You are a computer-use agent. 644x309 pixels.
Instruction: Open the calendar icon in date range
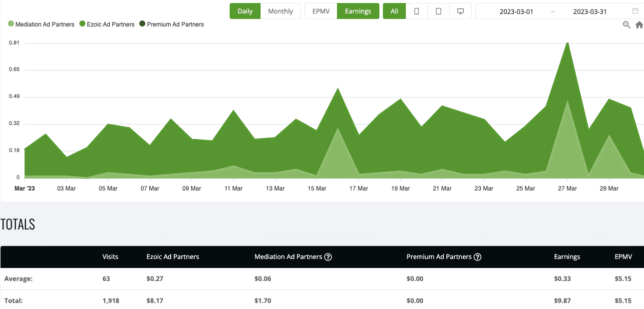pyautogui.click(x=635, y=11)
